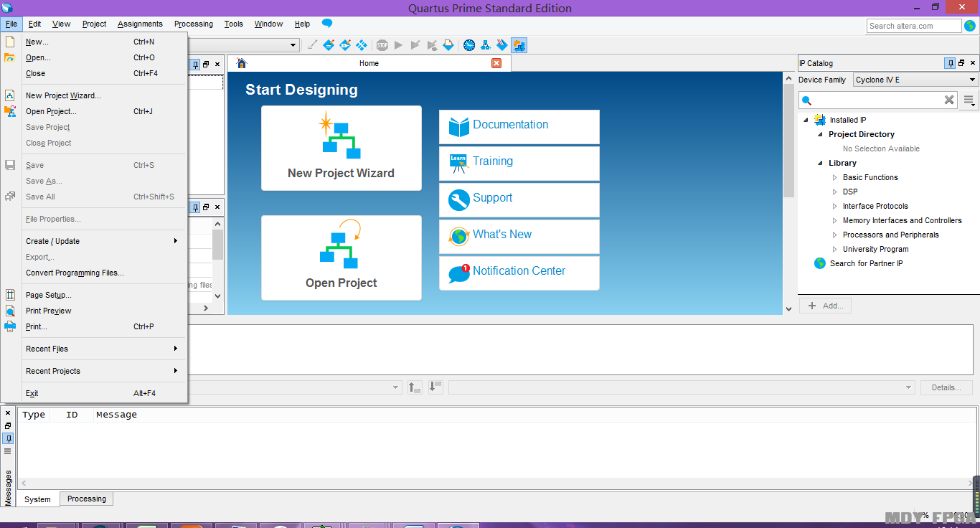Expand the DSP category
Viewport: 980px width, 528px height.
834,192
